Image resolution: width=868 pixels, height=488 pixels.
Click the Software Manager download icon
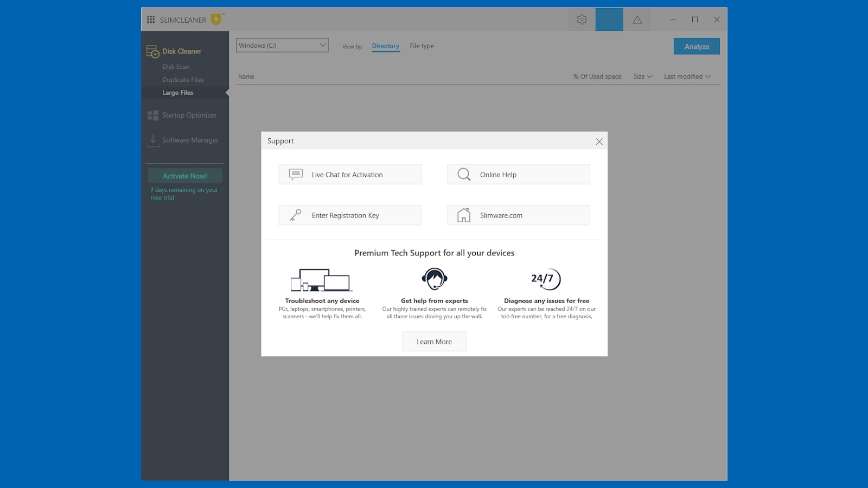[153, 140]
